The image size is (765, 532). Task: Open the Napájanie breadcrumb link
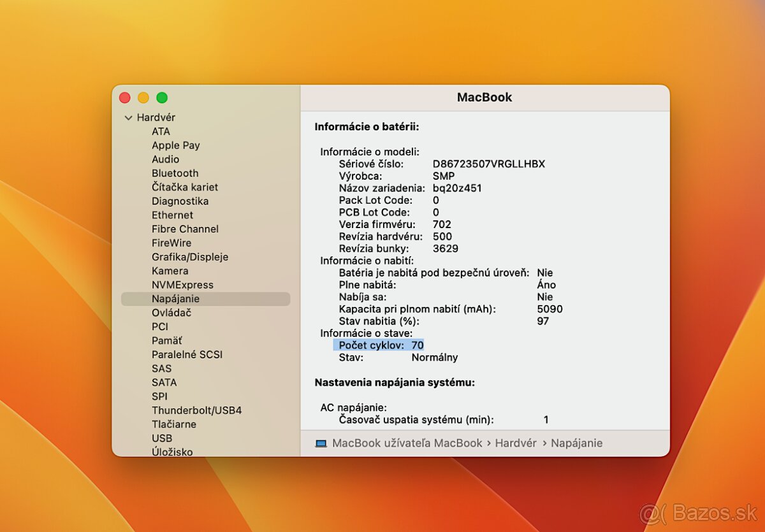(x=577, y=443)
